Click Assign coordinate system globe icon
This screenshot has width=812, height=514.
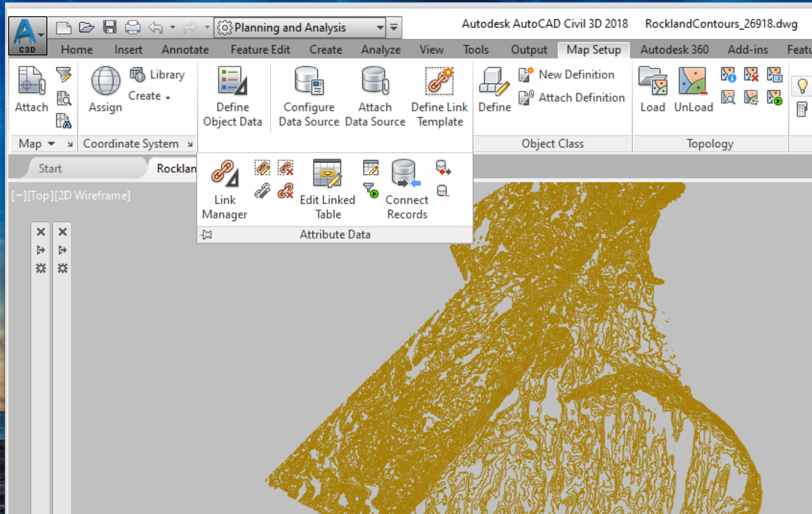pyautogui.click(x=105, y=81)
